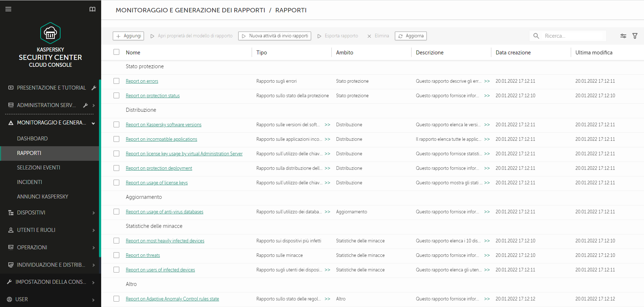
Task: Open the Report on protection status link
Action: click(153, 96)
